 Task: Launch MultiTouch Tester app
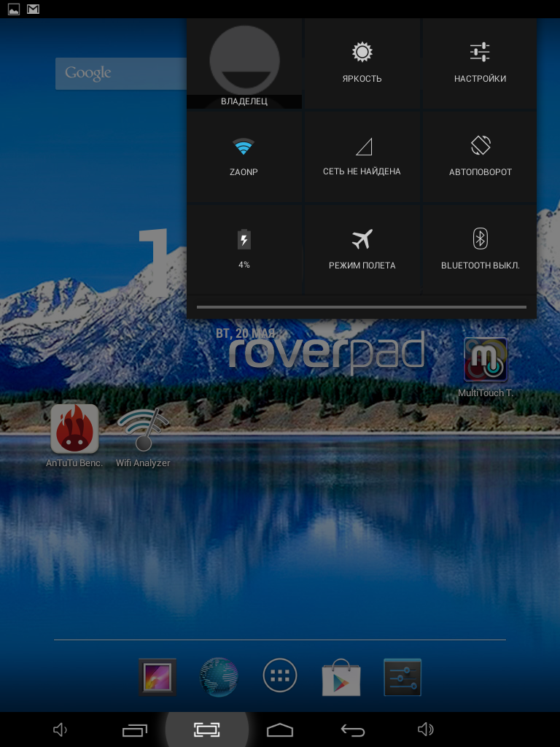485,367
